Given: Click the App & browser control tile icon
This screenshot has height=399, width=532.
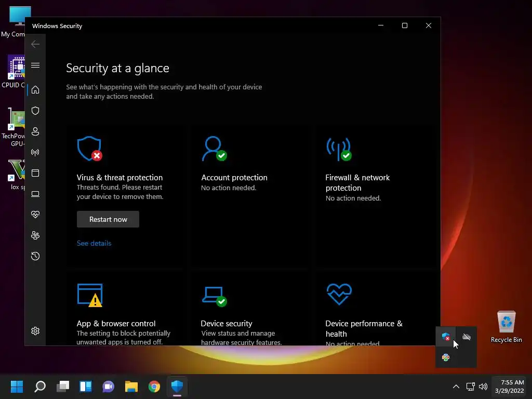Looking at the screenshot, I should (x=90, y=295).
